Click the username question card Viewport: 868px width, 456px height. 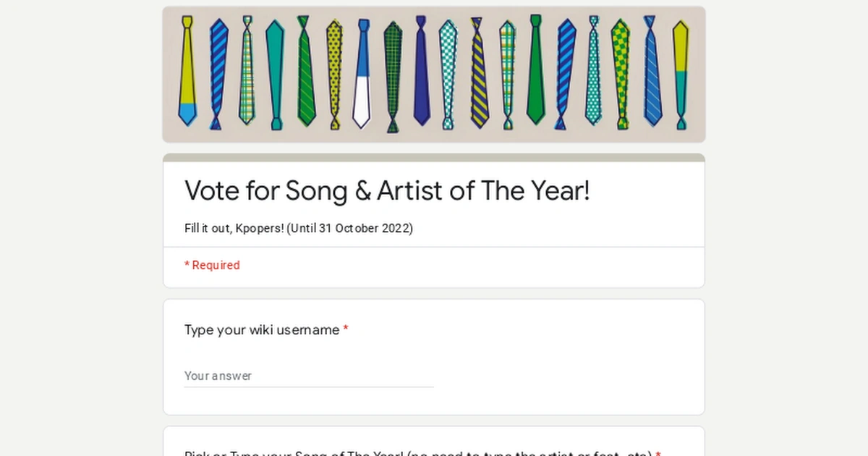click(x=434, y=356)
